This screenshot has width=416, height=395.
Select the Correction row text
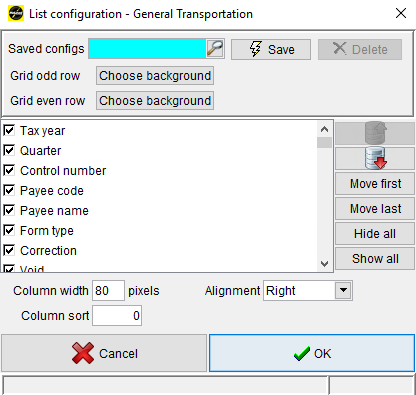pyautogui.click(x=48, y=251)
